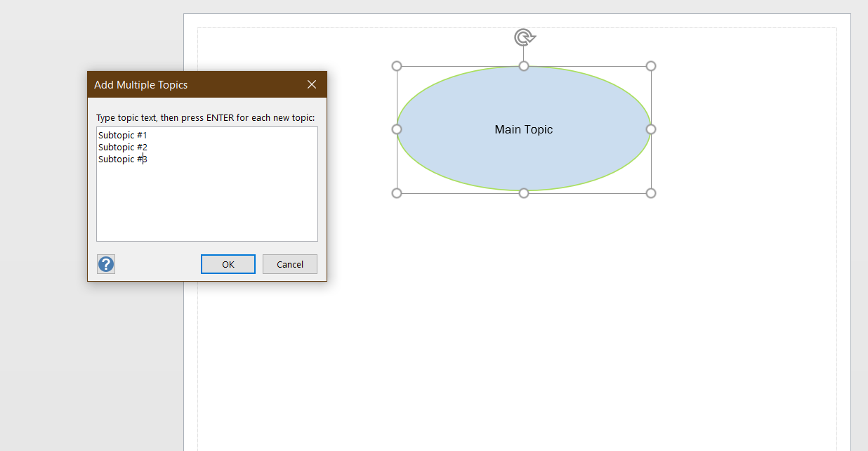The height and width of the screenshot is (451, 868).
Task: Click the Add Multiple Topics title bar
Action: click(207, 84)
